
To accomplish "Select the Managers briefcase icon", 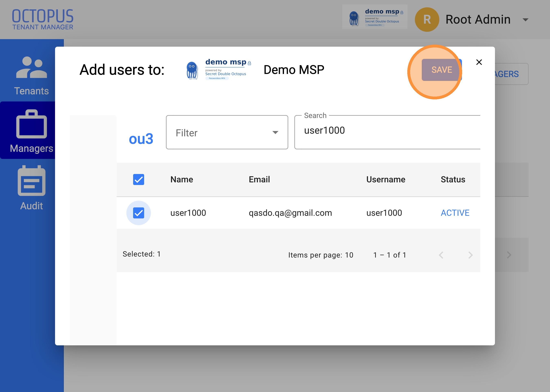I will [31, 124].
